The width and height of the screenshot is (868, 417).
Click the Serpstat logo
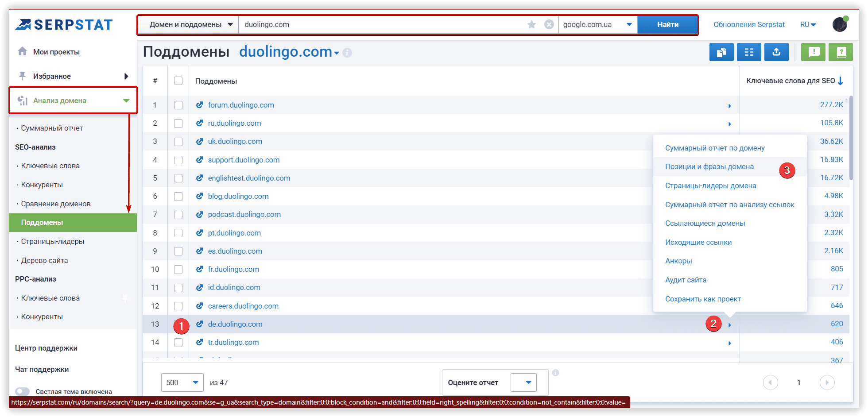(x=64, y=25)
